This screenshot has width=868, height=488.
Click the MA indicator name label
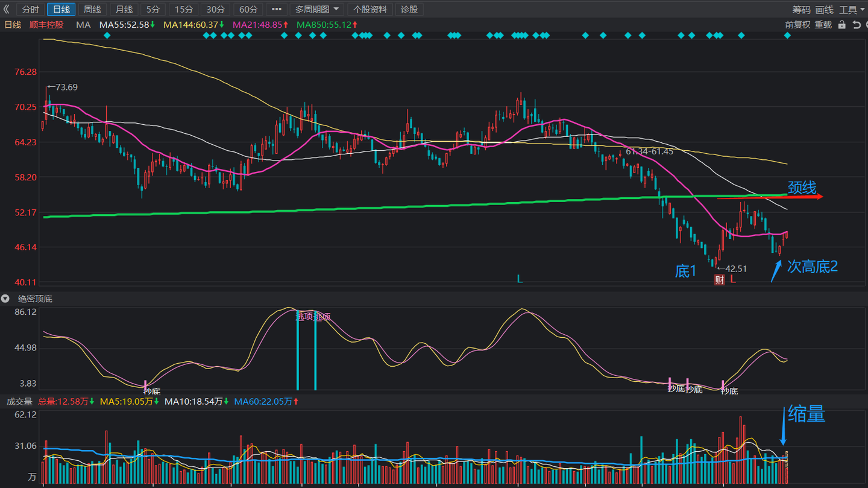pos(83,25)
